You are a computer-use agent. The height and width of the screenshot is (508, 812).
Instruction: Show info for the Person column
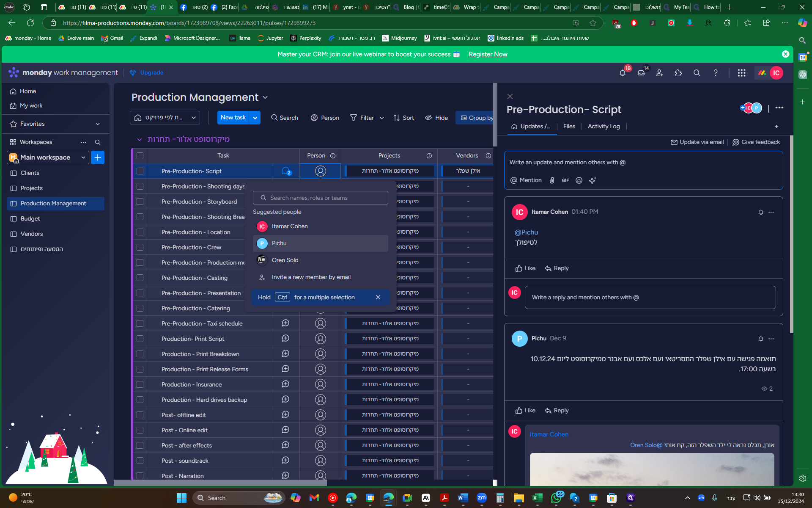pyautogui.click(x=333, y=156)
